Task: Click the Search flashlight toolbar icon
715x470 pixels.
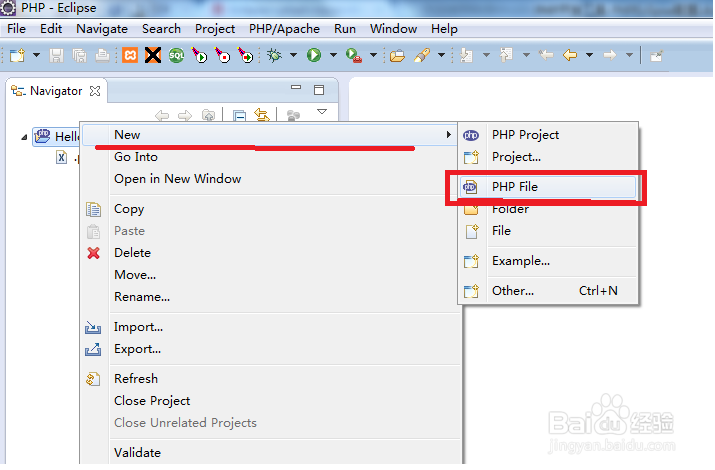Action: pyautogui.click(x=422, y=56)
